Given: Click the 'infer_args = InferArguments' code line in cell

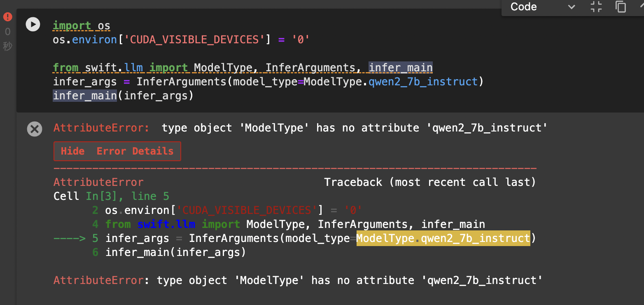Looking at the screenshot, I should click(268, 82).
